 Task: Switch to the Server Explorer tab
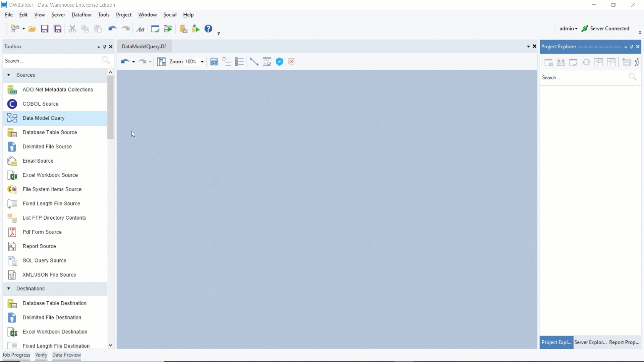(590, 342)
